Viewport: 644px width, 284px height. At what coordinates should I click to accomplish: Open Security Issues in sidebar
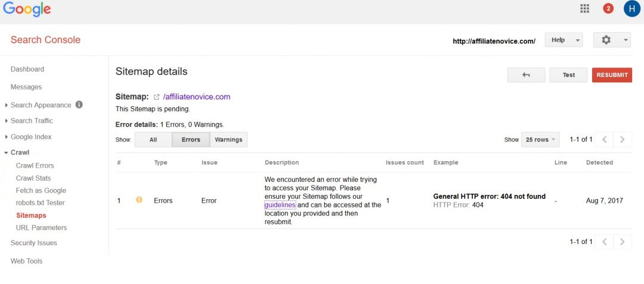coord(33,242)
